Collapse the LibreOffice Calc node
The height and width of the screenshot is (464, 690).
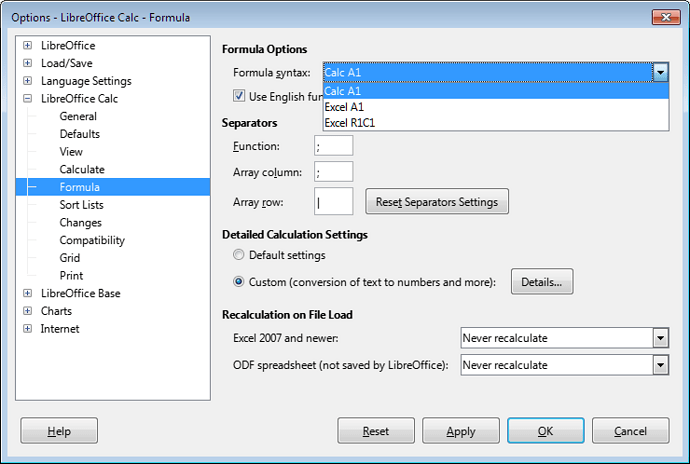tap(28, 99)
